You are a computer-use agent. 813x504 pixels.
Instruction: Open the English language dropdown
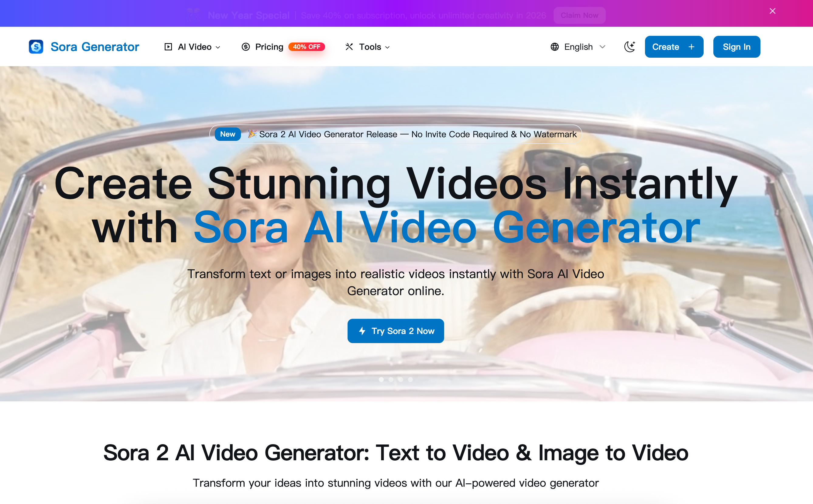pyautogui.click(x=578, y=47)
